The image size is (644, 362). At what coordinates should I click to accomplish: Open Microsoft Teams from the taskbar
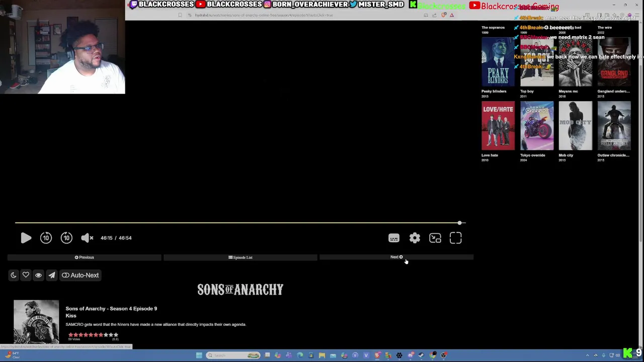point(288,355)
